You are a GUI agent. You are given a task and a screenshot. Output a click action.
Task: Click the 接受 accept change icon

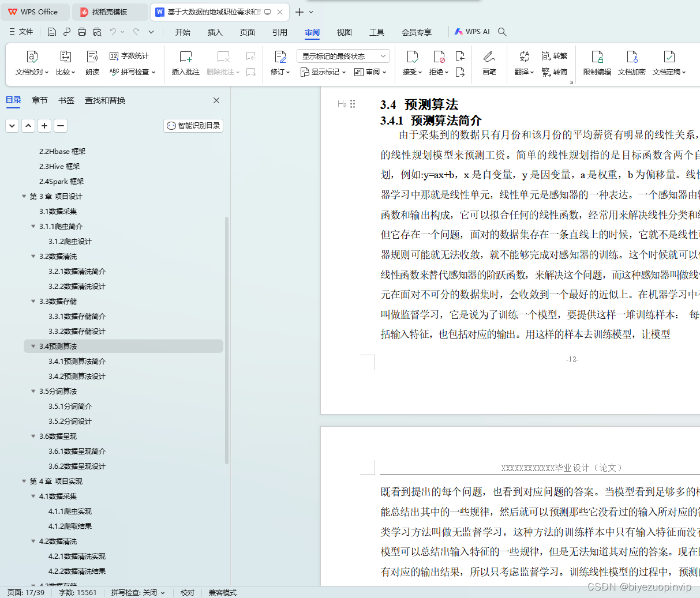click(x=413, y=57)
